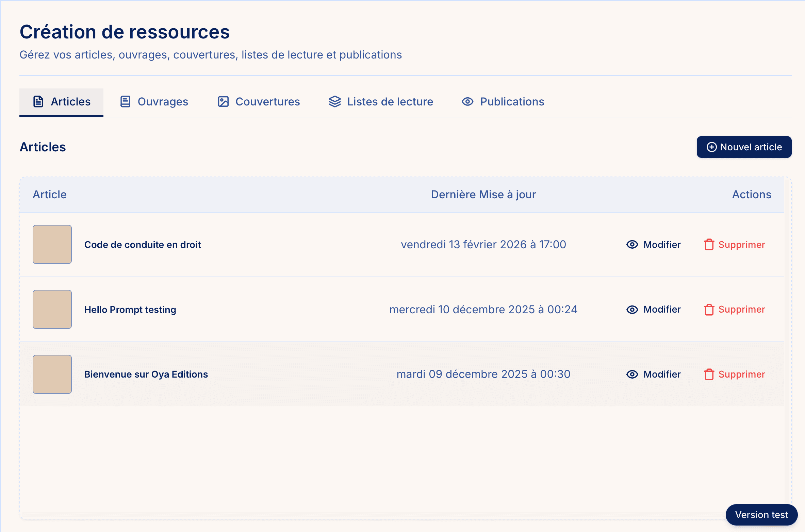Toggle the eye icon on Hello Prompt testing row
805x532 pixels.
(632, 310)
